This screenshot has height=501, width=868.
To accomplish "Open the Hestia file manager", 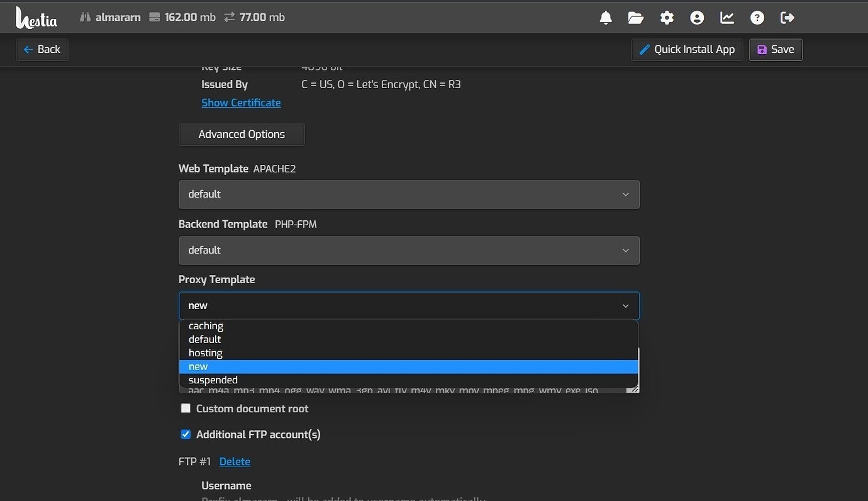I will coord(635,17).
